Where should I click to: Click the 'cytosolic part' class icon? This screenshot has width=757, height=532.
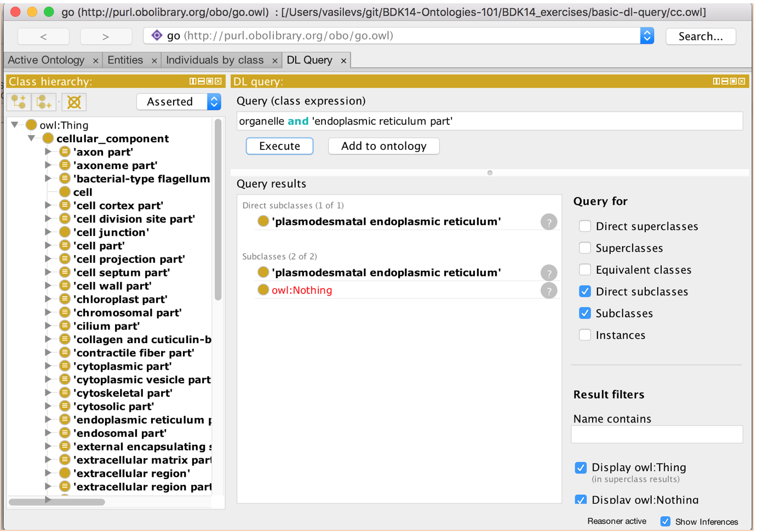click(x=65, y=407)
